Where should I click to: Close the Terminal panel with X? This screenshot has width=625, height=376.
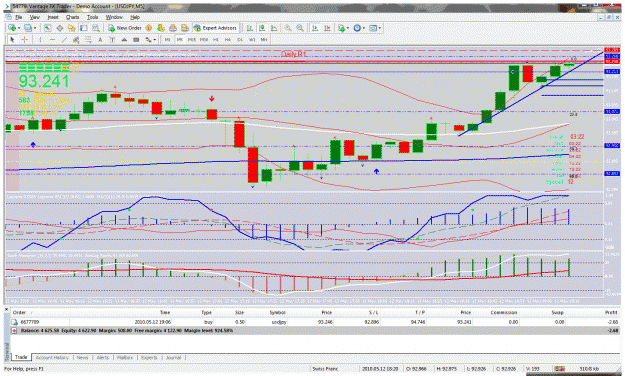6,309
